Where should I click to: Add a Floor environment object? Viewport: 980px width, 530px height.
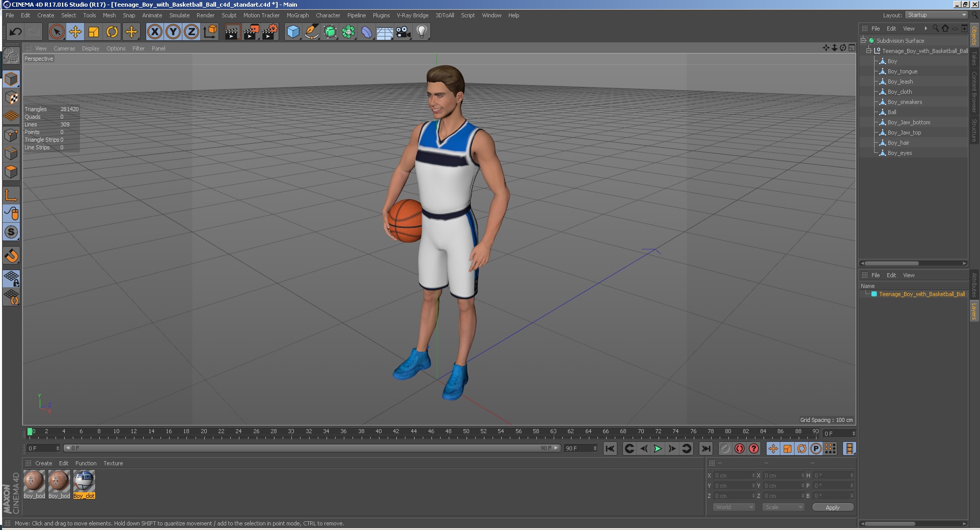click(x=385, y=32)
